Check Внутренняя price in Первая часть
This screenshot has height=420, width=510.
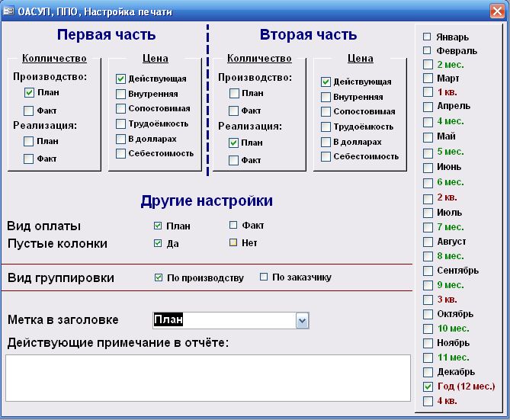coord(121,94)
